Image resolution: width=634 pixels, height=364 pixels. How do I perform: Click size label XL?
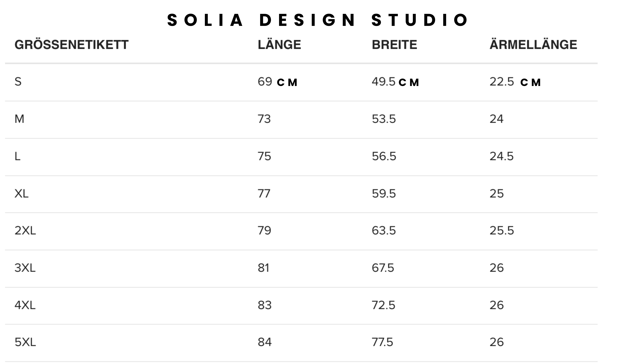tap(22, 193)
